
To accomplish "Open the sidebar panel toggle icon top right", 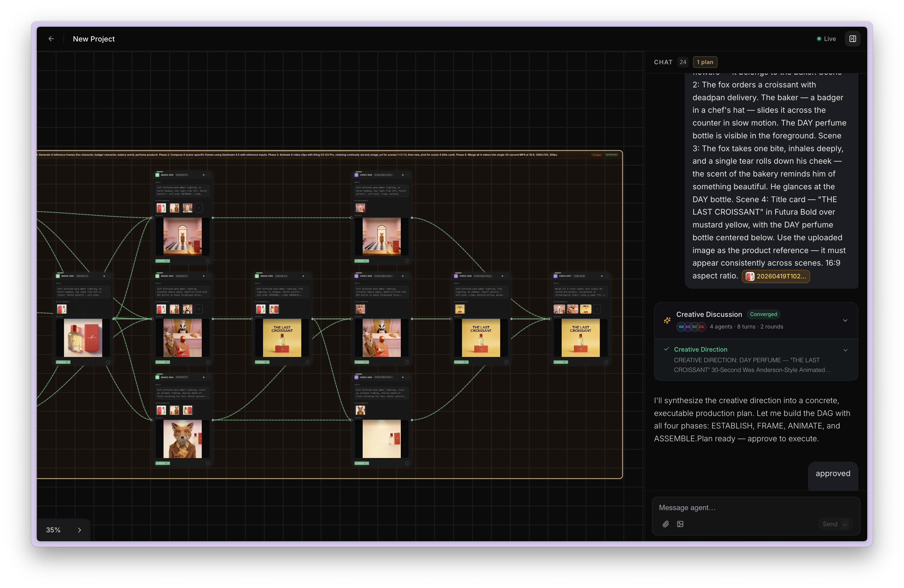I will pyautogui.click(x=852, y=38).
